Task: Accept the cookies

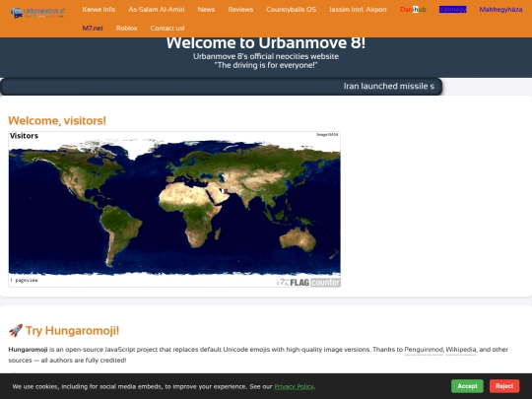Action: [467, 386]
